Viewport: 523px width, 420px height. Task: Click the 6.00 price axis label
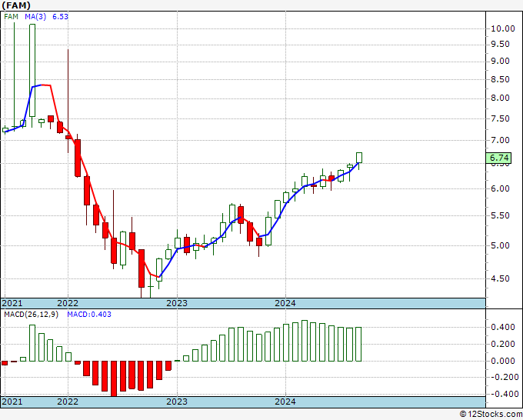tap(500, 188)
